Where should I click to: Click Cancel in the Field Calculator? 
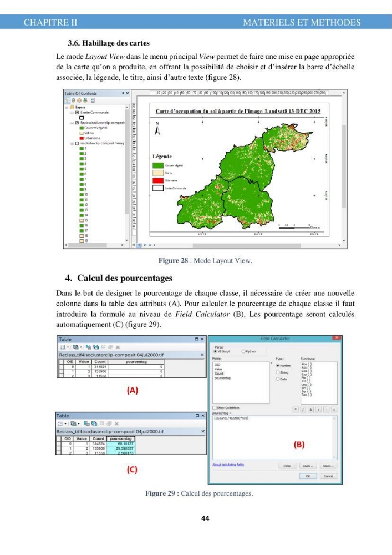(328, 476)
